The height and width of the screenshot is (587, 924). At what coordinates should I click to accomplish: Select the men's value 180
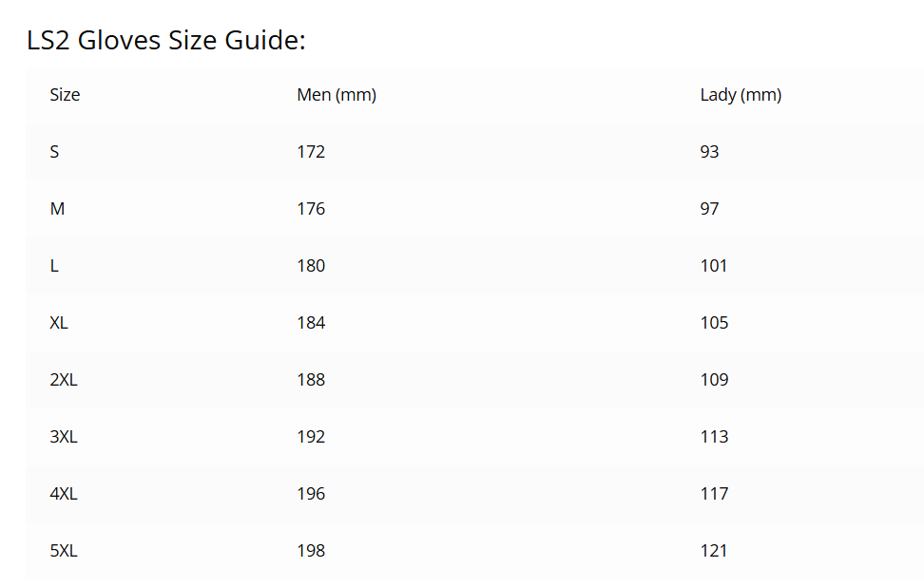click(311, 266)
